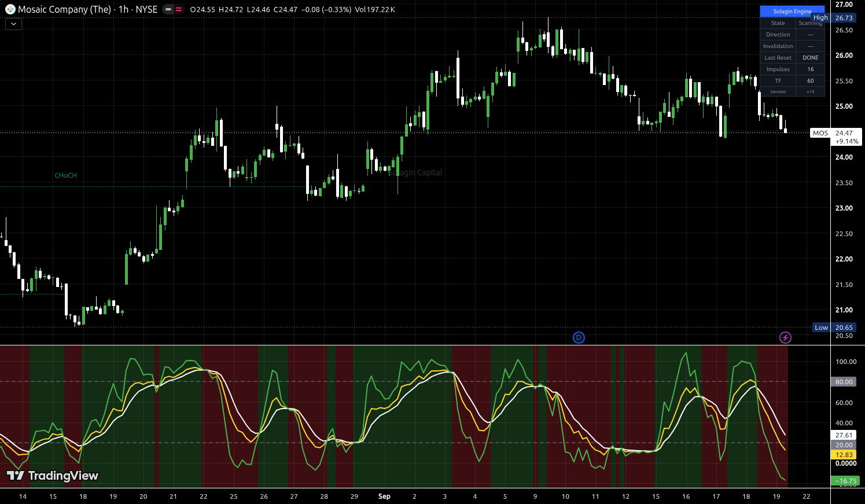Click the Vol 197.22 K value

[375, 9]
